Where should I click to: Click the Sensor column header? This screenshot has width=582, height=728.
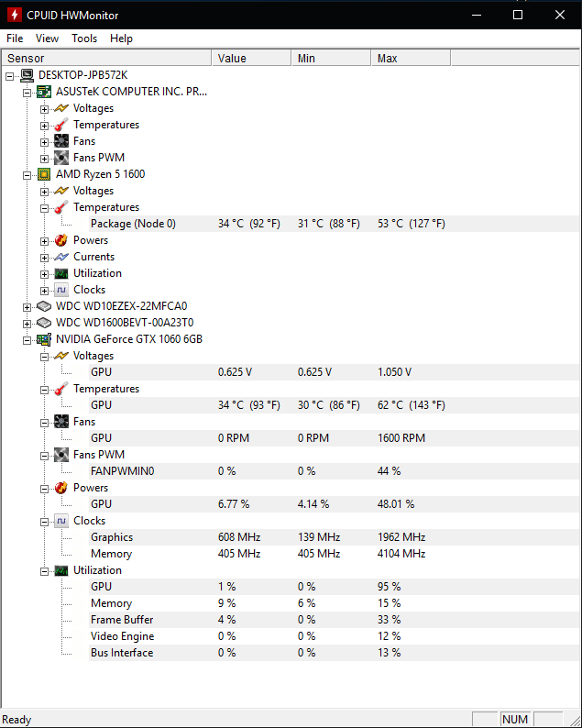click(x=105, y=58)
